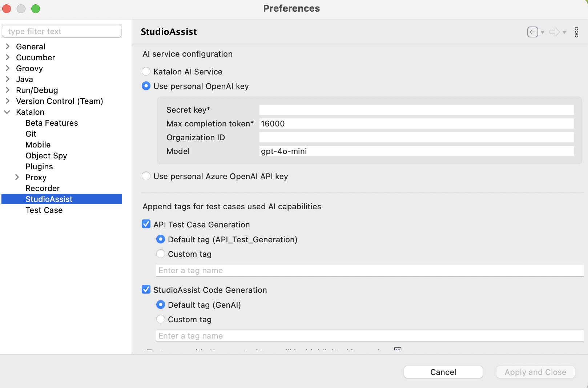The width and height of the screenshot is (588, 388).
Task: Select the Groovy tree label
Action: pos(29,68)
